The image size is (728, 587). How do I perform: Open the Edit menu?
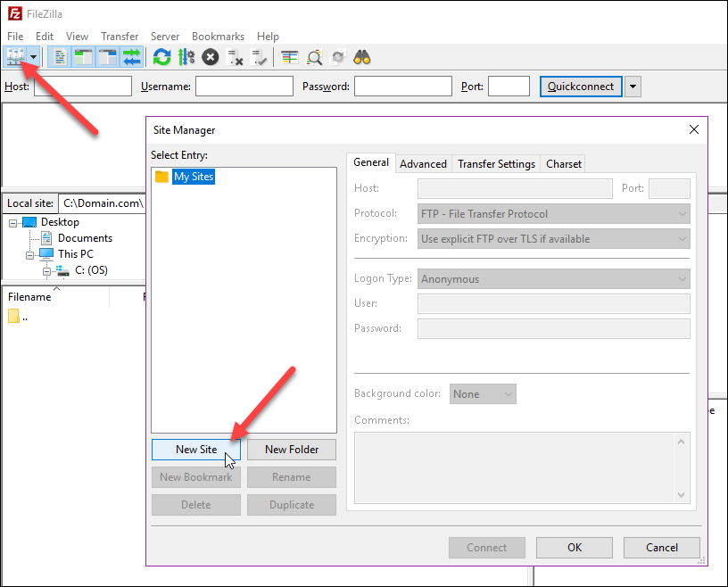[45, 37]
